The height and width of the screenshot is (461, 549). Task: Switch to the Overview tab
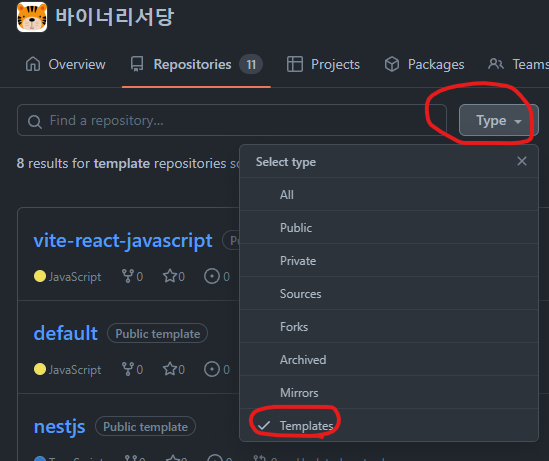click(x=65, y=64)
